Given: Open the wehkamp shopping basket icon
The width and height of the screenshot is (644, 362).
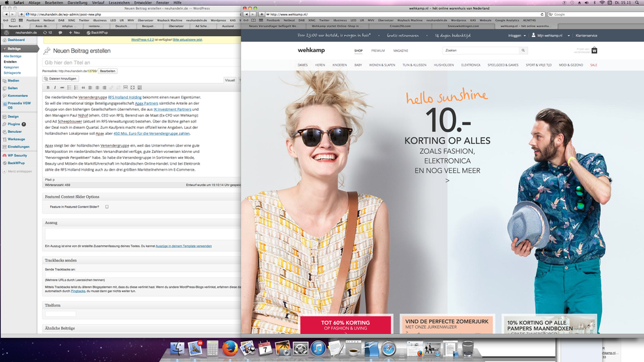Looking at the screenshot, I should click(x=594, y=51).
